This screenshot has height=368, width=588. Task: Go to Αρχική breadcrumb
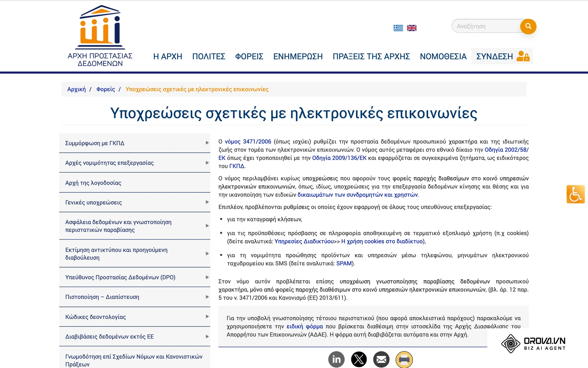coord(76,89)
